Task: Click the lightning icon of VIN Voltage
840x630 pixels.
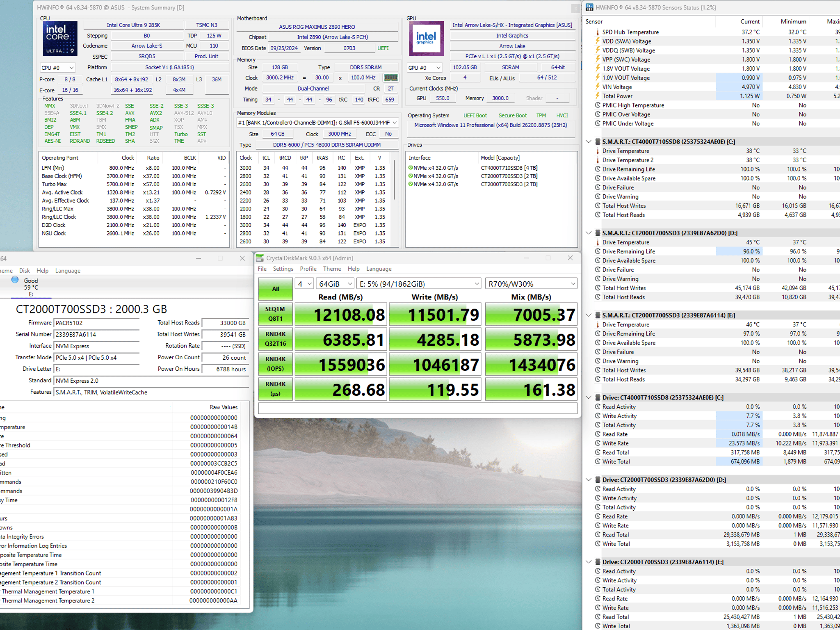Action: click(x=598, y=87)
